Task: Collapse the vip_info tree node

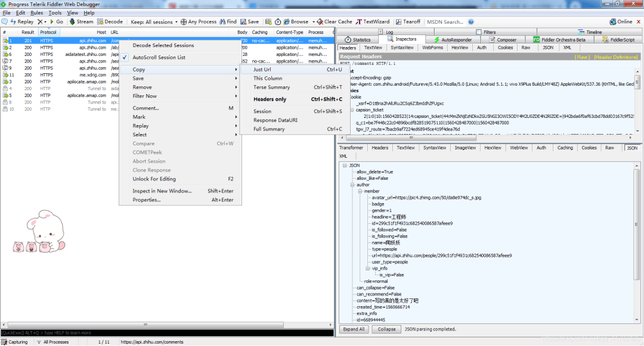Action: (x=367, y=269)
